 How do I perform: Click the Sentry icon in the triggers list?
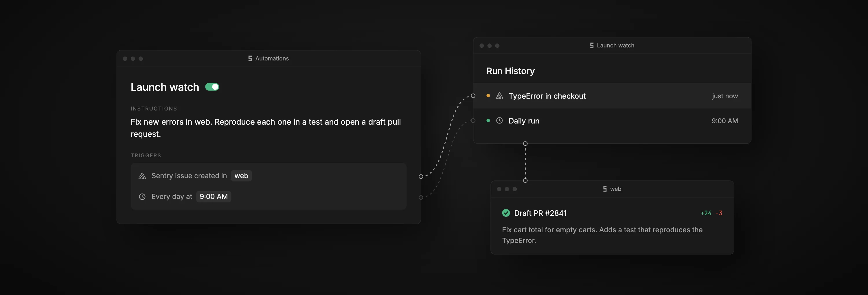(142, 176)
